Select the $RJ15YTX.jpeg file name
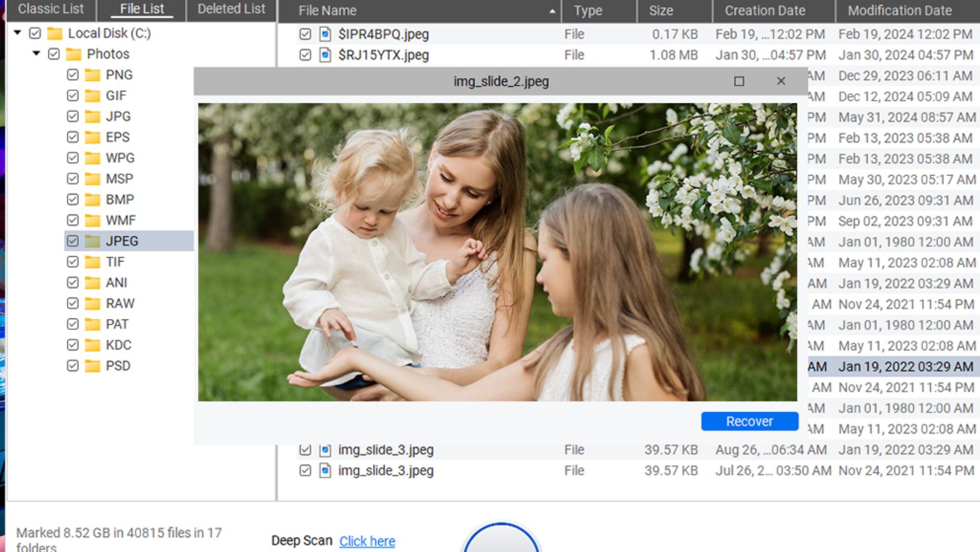 pos(384,55)
